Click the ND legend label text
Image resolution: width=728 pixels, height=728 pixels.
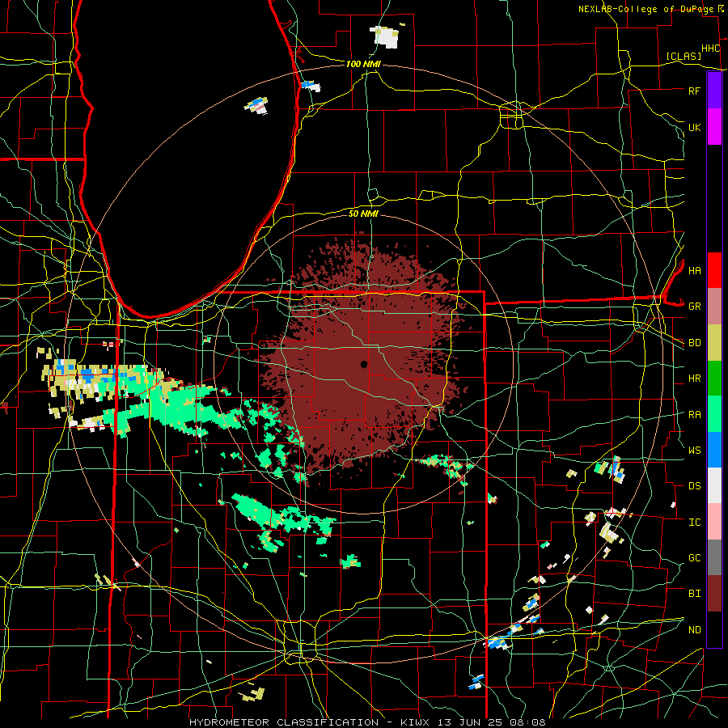pyautogui.click(x=695, y=630)
